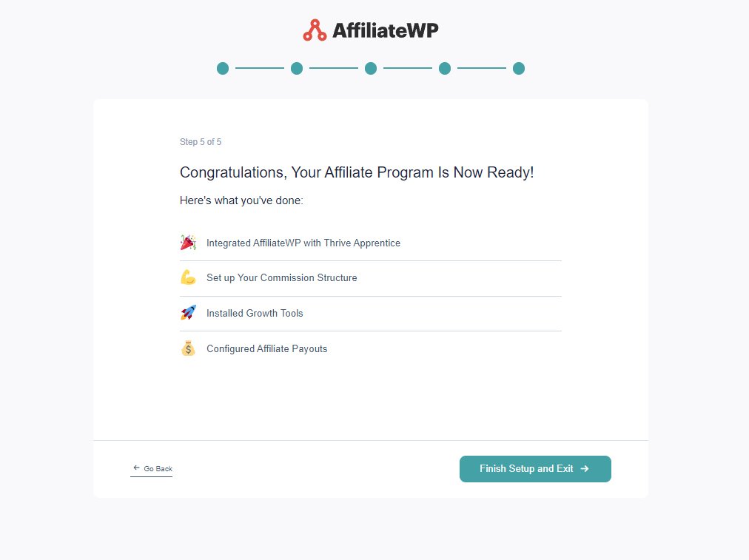This screenshot has width=749, height=560.
Task: Click the party popper emoji icon
Action: coord(188,243)
